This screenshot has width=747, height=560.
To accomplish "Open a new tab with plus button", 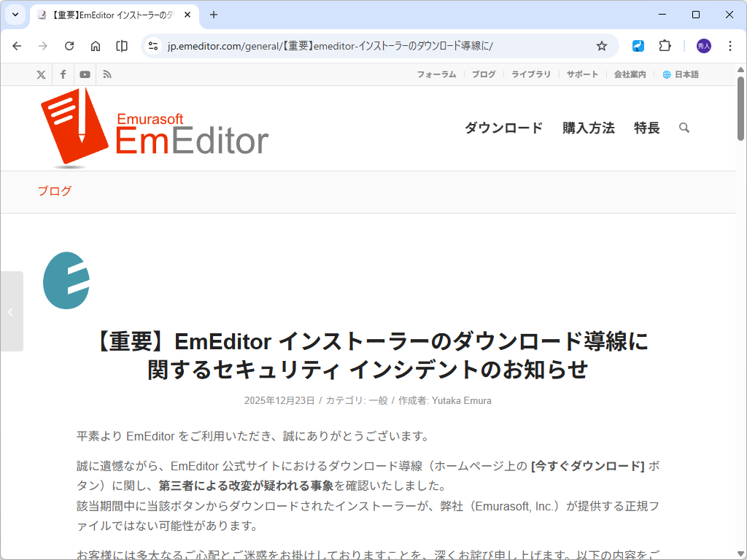I will (x=214, y=15).
